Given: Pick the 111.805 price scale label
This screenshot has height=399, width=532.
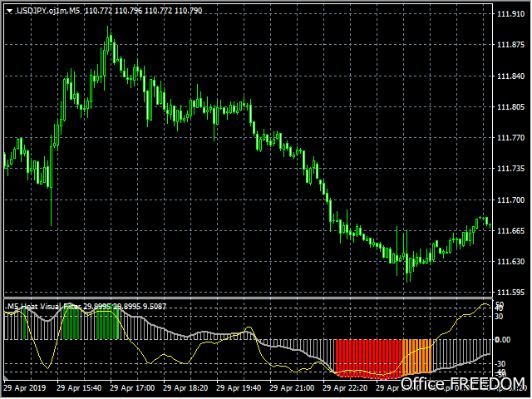Looking at the screenshot, I should 510,107.
